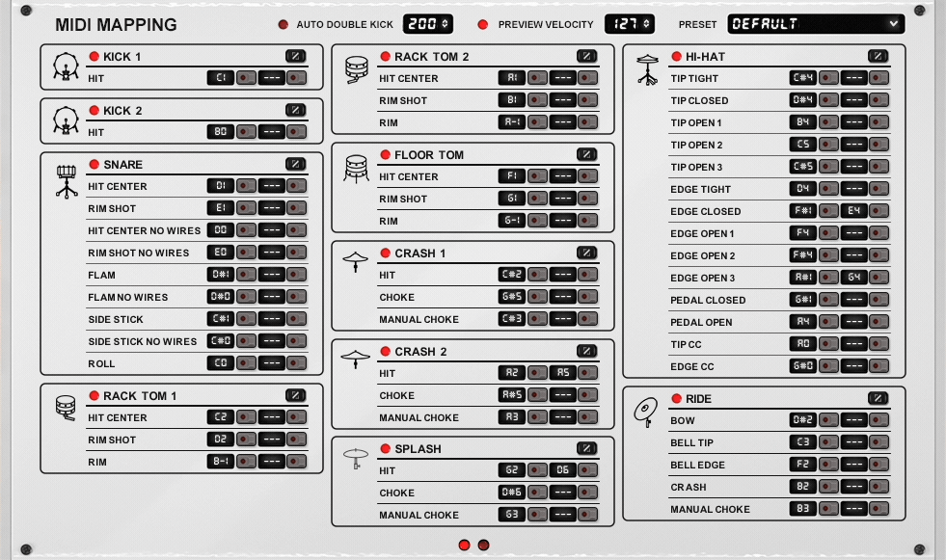
Task: Click the Ride cymbal icon
Action: [x=644, y=412]
